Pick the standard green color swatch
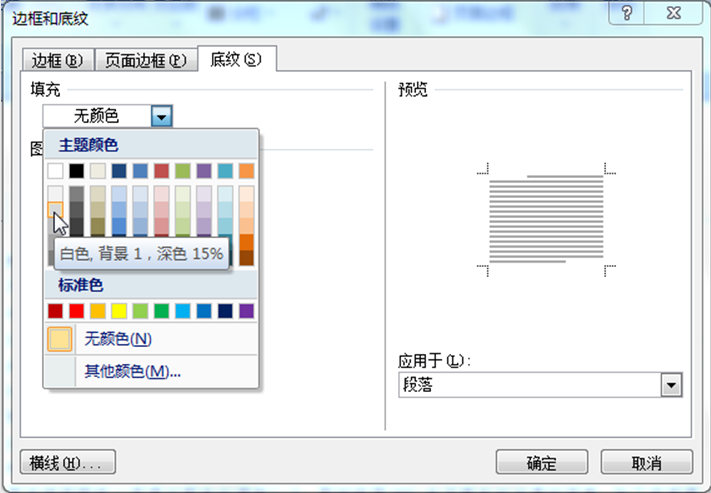 pyautogui.click(x=161, y=311)
